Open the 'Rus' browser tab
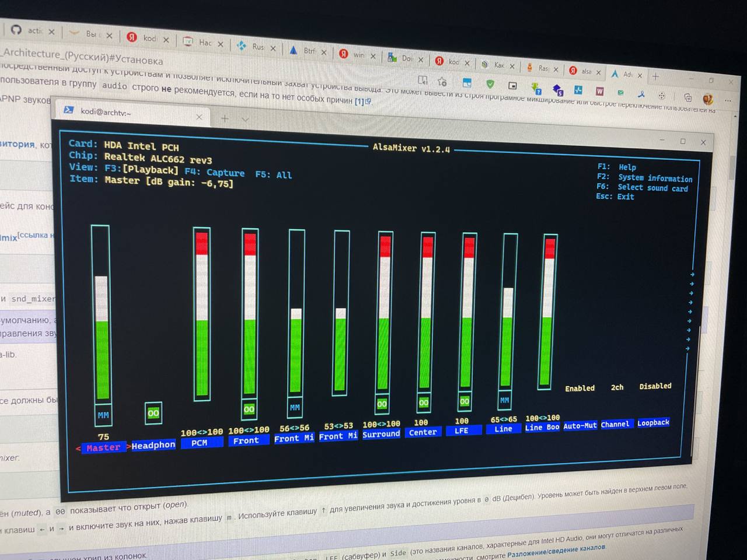This screenshot has width=747, height=560. [x=256, y=47]
